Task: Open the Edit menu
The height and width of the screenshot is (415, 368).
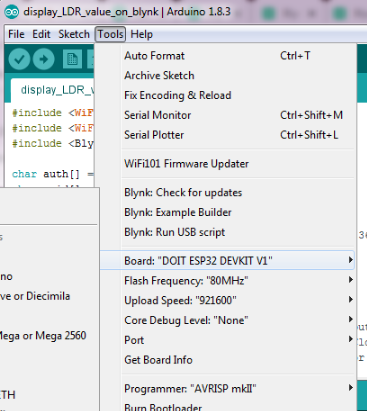Action: coord(41,34)
